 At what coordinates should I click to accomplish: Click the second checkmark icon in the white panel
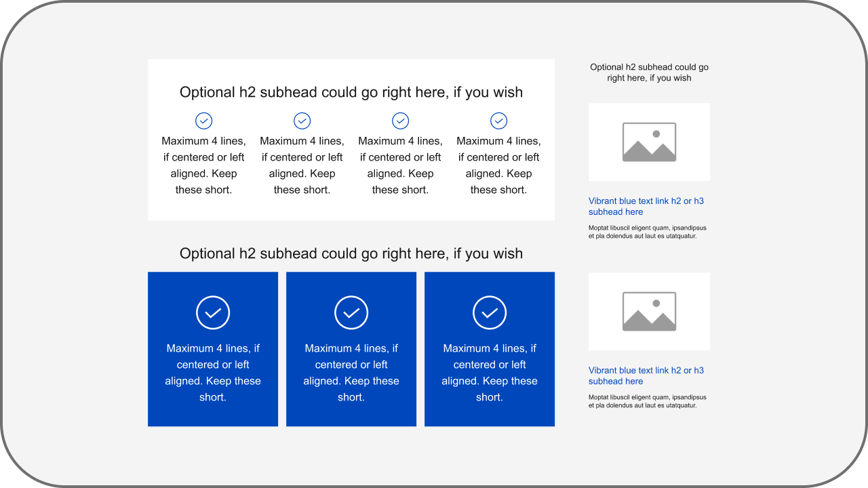pos(302,121)
